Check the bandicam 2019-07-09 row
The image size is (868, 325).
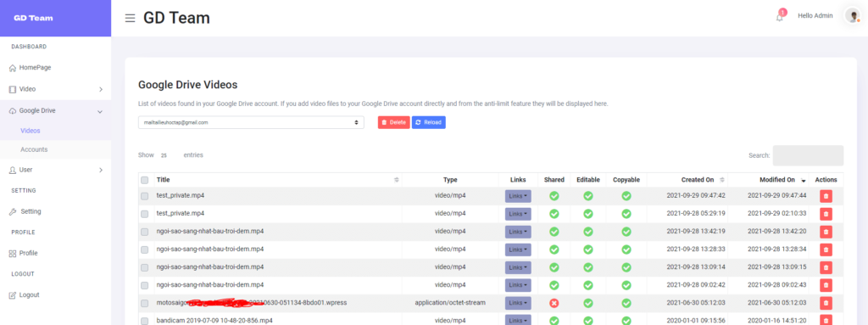coord(144,321)
